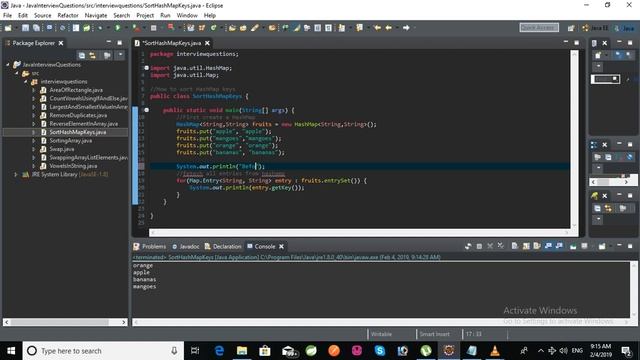
Task: Select VowelsInString.java in the Package Explorer
Action: pos(73,166)
